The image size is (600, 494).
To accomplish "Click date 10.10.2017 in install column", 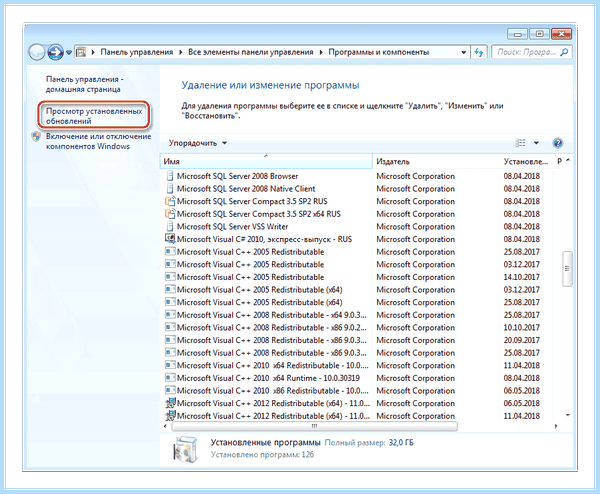I will point(522,328).
